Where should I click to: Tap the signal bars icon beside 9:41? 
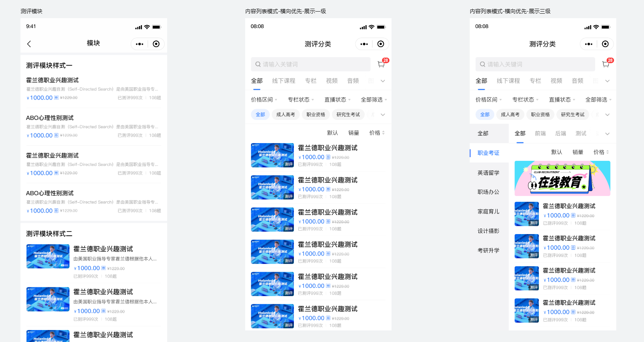139,27
